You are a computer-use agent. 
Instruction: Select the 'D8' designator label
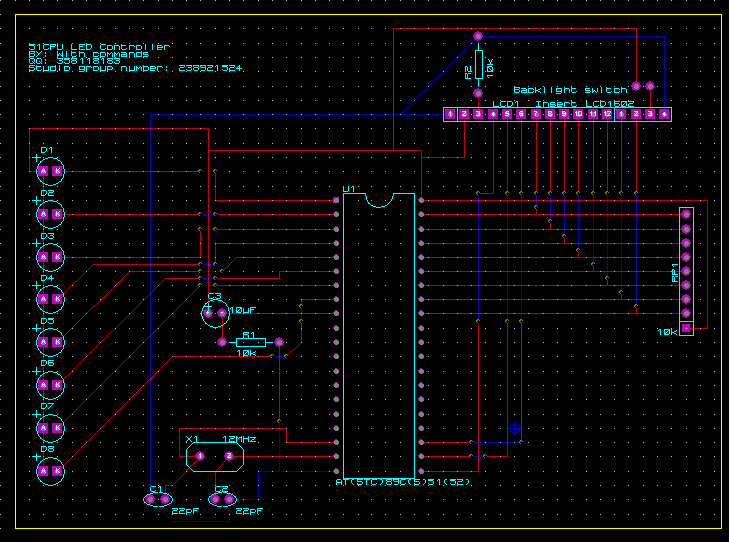click(x=47, y=449)
